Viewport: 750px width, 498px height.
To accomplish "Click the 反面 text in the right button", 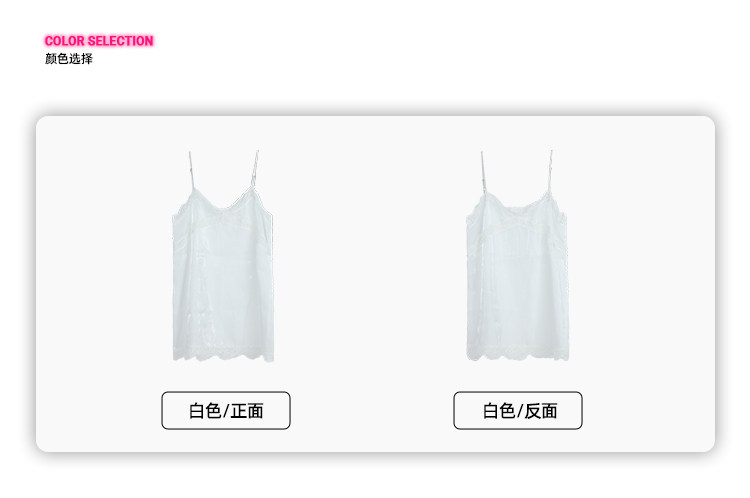I will [x=541, y=411].
